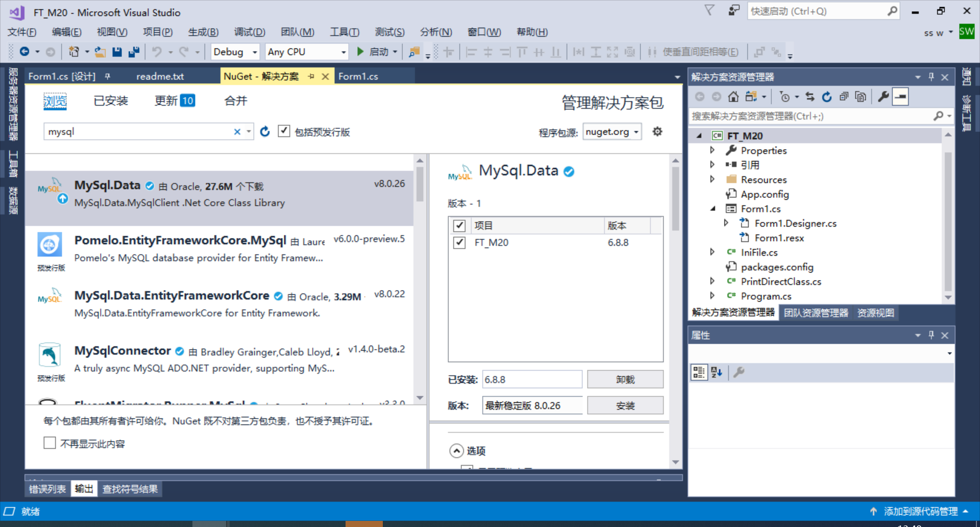Open the Start button dropdown arrow
Viewport: 980px width, 527px height.
click(x=395, y=52)
